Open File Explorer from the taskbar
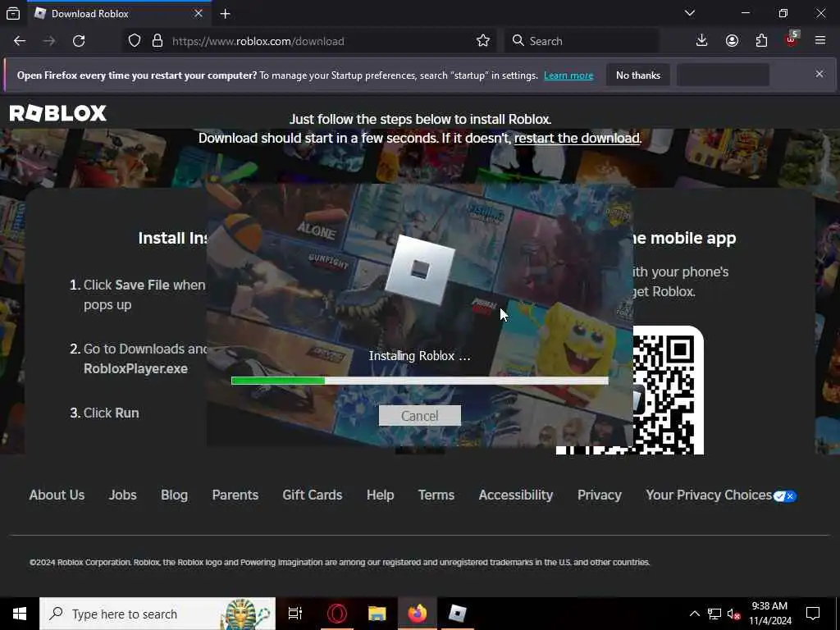 [377, 614]
